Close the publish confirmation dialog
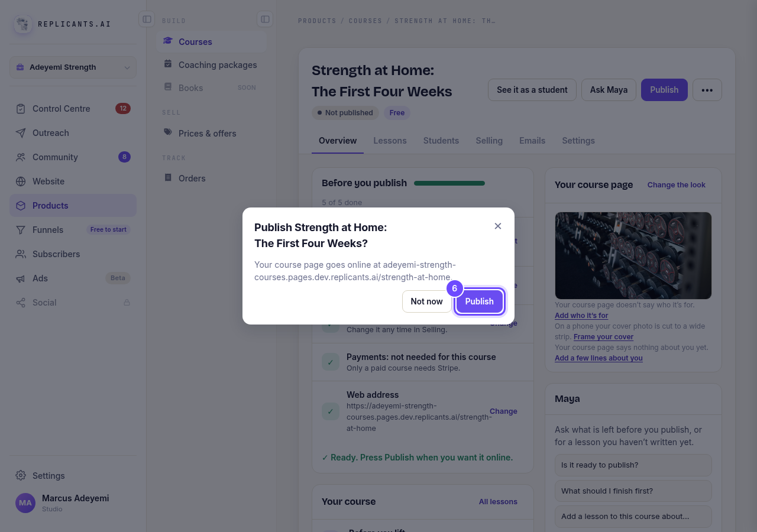Image resolution: width=757 pixels, height=532 pixels. 498,226
